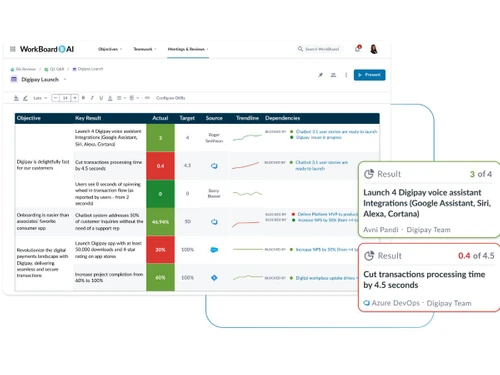The height and width of the screenshot is (375, 500).
Task: Open the Teamwork menu
Action: pyautogui.click(x=145, y=49)
